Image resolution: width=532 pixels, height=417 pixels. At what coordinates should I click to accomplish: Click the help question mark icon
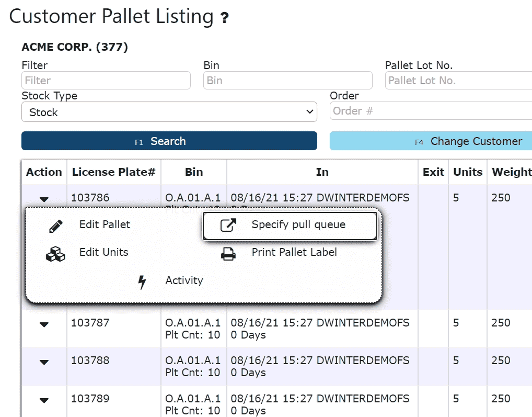coord(225,19)
